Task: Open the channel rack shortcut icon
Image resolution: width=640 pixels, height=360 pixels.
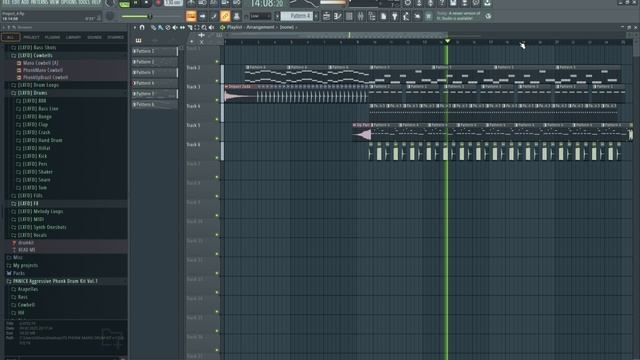Action: pyautogui.click(x=349, y=16)
